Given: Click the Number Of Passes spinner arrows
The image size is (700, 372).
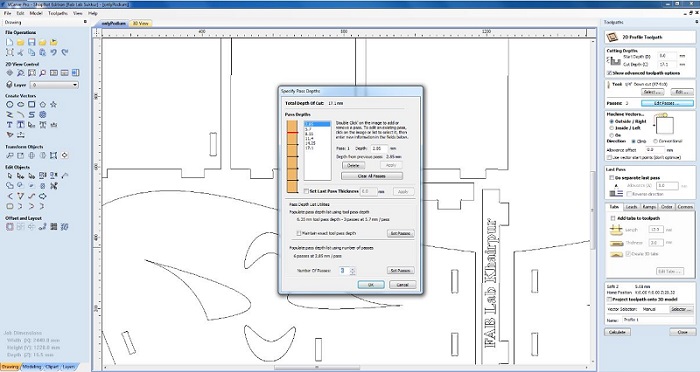Looking at the screenshot, I should [x=353, y=270].
